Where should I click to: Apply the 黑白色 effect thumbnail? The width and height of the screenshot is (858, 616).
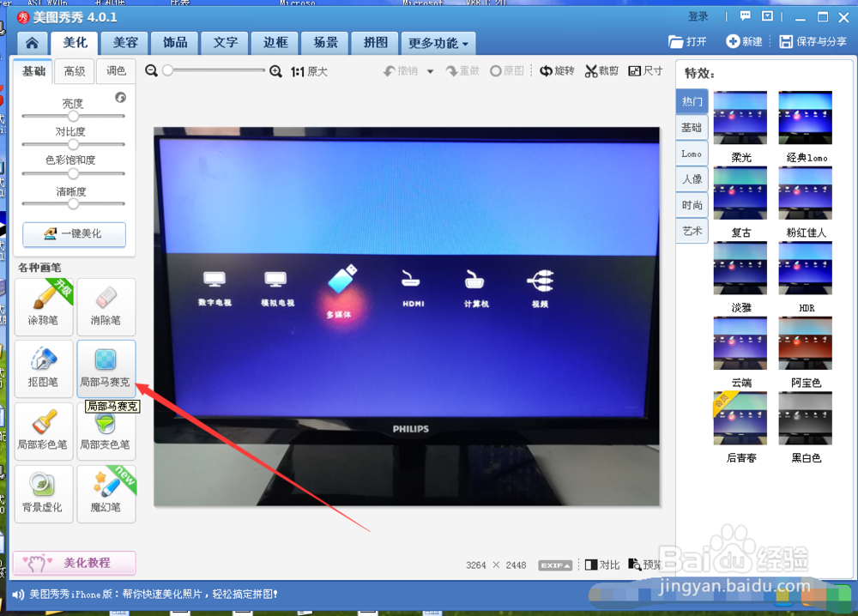[806, 418]
